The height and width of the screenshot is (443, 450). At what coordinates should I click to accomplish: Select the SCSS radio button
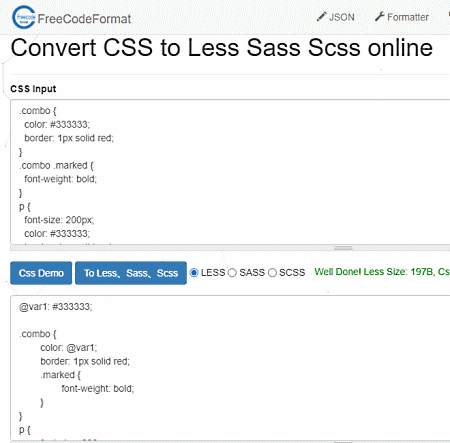pyautogui.click(x=272, y=273)
